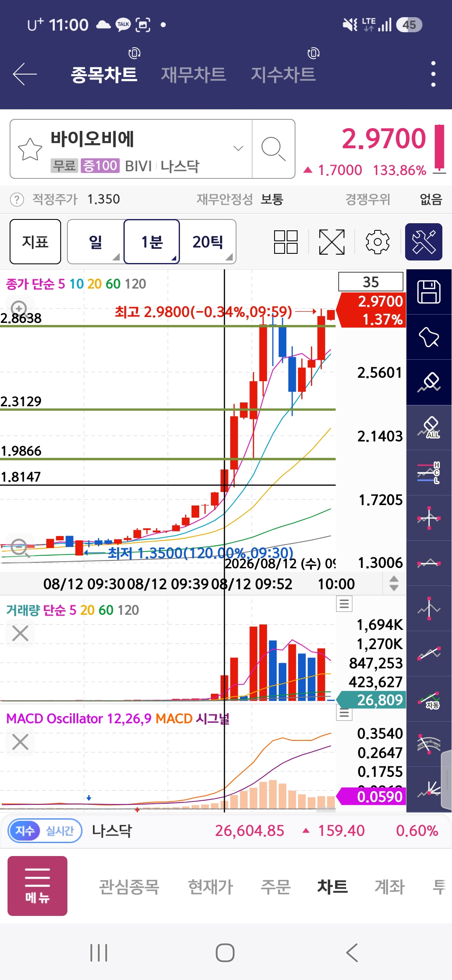Select the 20틱 period dropdown
This screenshot has width=452, height=980.
pos(208,242)
